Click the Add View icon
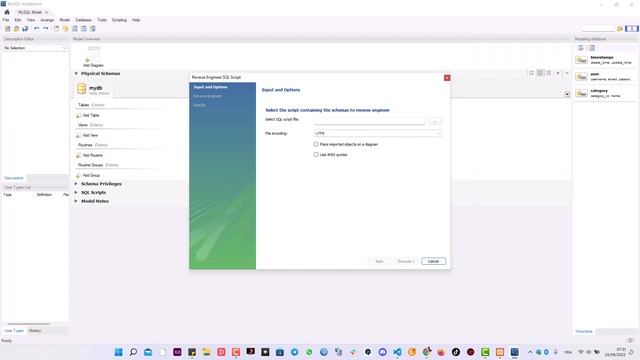This screenshot has width=640, height=360. (78, 136)
